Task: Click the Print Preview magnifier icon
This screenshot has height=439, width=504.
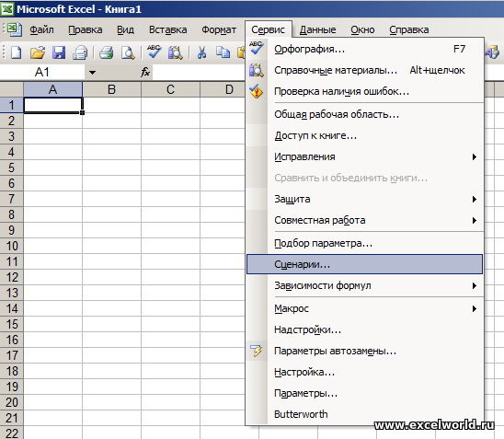Action: (x=128, y=52)
